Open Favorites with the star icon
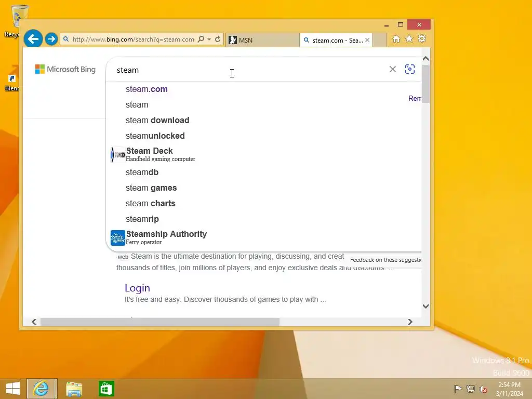Image resolution: width=532 pixels, height=399 pixels. point(409,38)
